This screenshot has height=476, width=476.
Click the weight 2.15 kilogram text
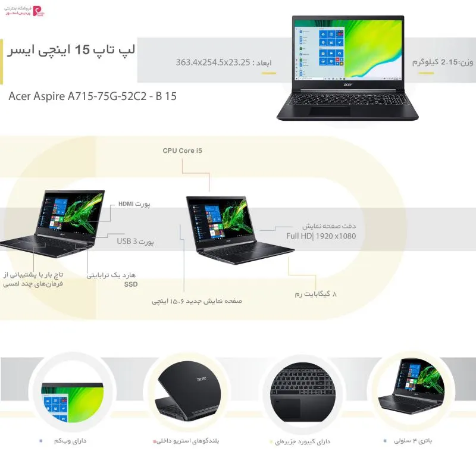442,62
